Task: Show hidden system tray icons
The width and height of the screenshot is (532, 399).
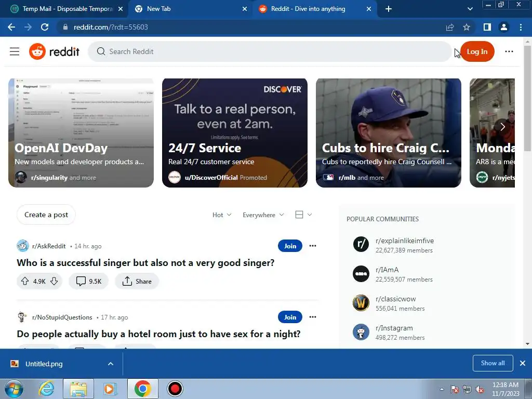Action: (x=442, y=390)
